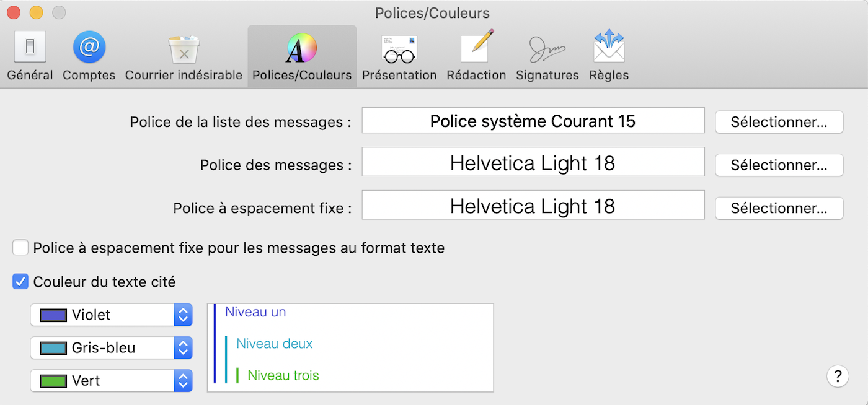Open the Général preferences icon
Screen dimensions: 868x405
click(30, 48)
